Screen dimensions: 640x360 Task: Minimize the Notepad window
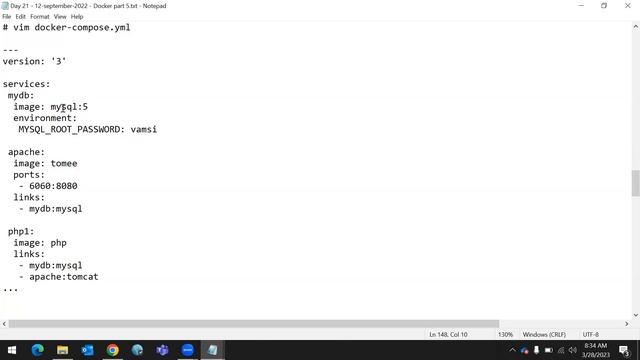581,6
